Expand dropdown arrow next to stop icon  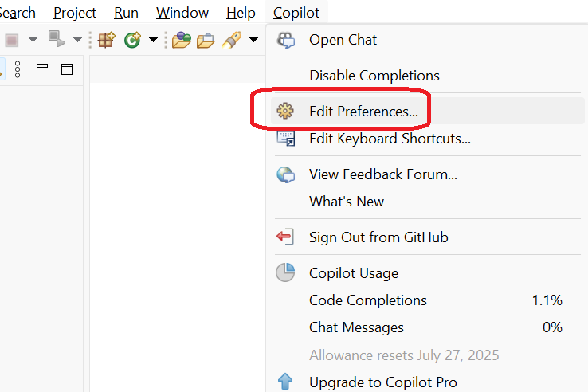(x=33, y=40)
